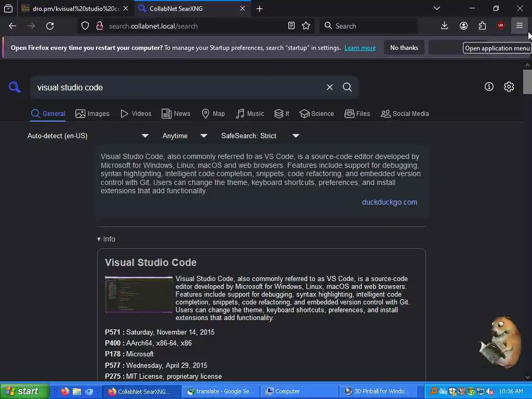The width and height of the screenshot is (532, 399).
Task: Click the uBlock Origin shield icon
Action: [501, 26]
